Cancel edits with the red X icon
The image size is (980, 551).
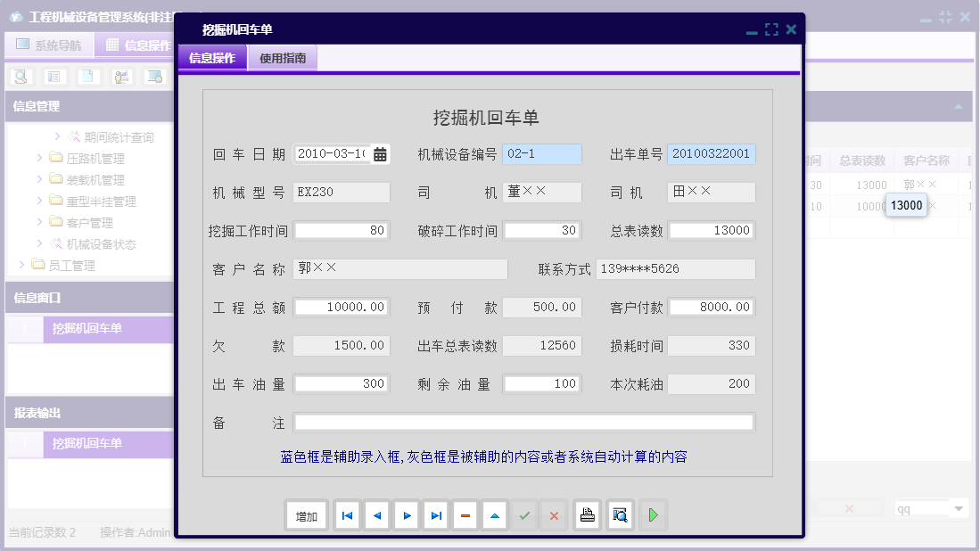click(x=554, y=514)
